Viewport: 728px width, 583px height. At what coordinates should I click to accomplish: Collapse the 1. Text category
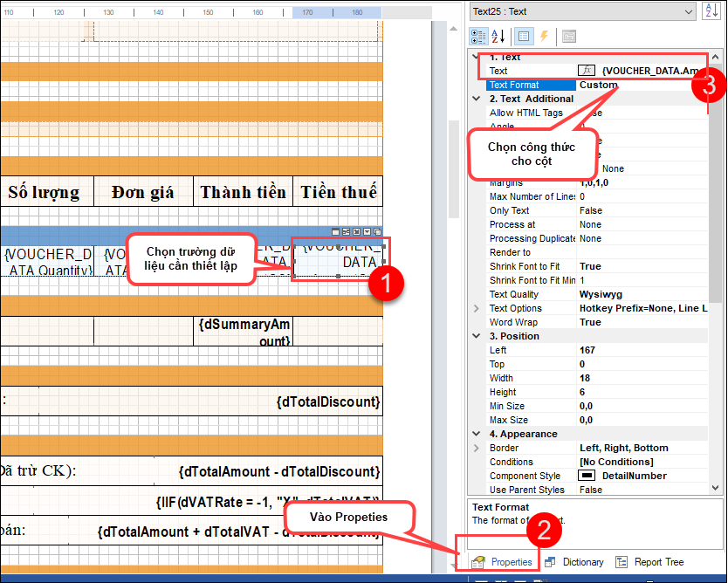(477, 57)
